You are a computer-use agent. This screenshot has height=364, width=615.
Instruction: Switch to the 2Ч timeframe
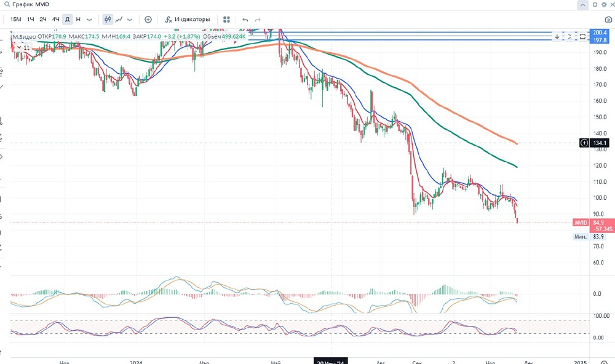pyautogui.click(x=43, y=19)
